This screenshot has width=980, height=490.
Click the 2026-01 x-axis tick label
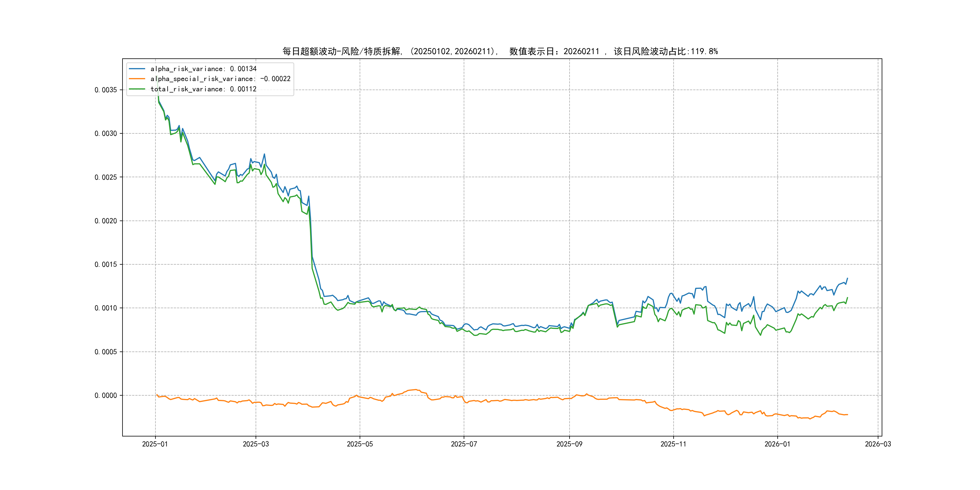pyautogui.click(x=777, y=444)
